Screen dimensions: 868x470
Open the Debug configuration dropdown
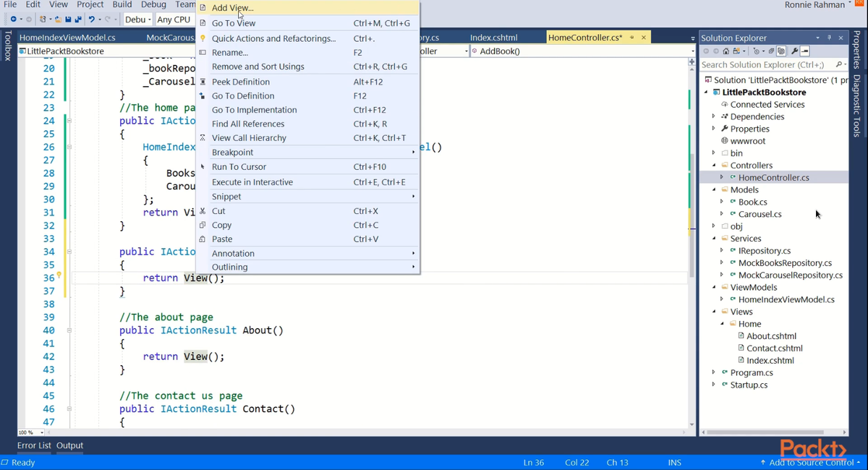click(x=138, y=20)
